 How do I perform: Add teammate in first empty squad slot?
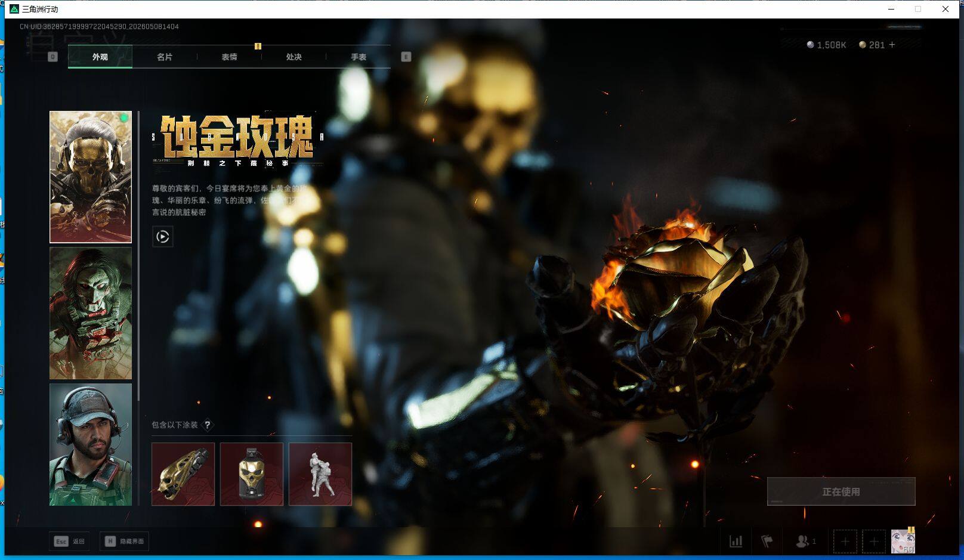tap(845, 542)
